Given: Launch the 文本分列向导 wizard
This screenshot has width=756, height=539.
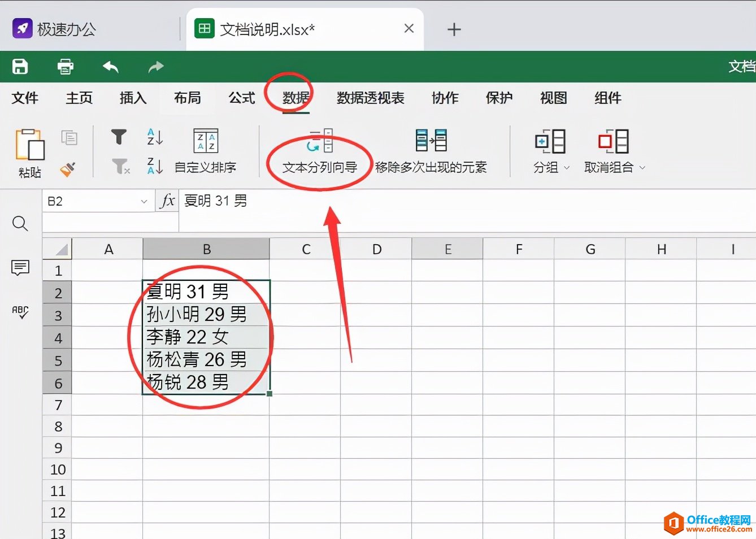Looking at the screenshot, I should tap(320, 167).
